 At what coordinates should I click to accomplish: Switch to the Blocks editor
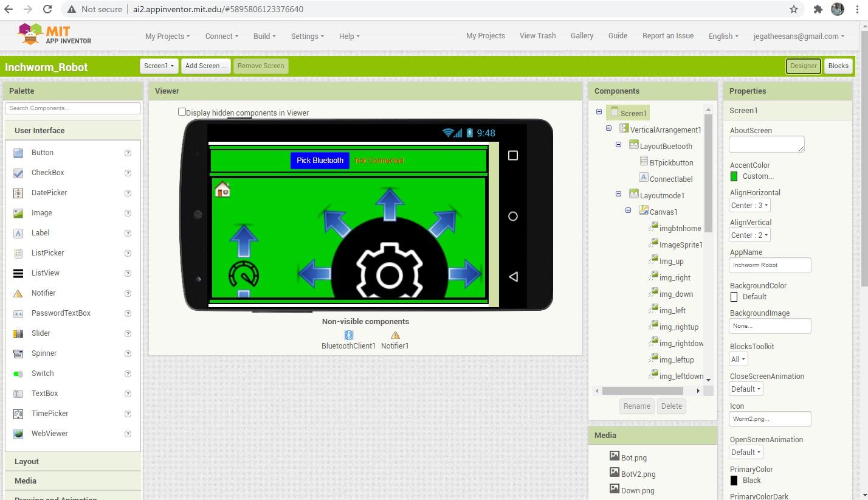click(x=838, y=66)
